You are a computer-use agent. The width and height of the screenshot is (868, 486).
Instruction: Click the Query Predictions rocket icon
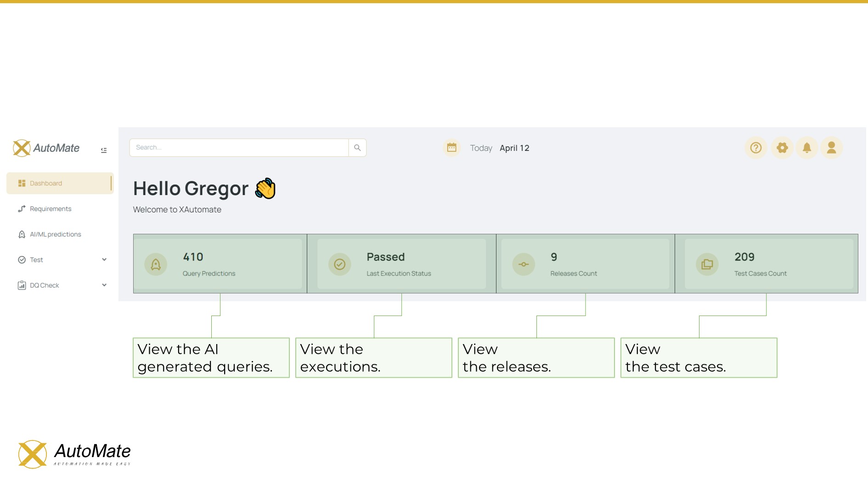pos(156,265)
